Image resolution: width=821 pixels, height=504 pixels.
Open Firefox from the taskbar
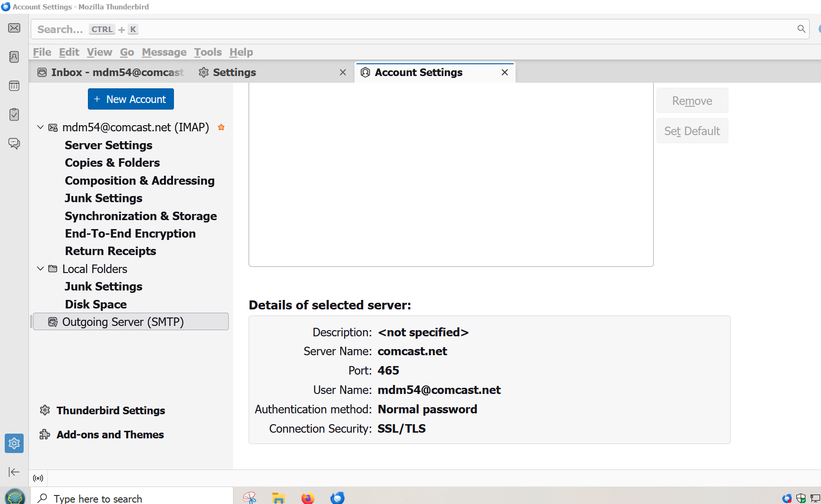[x=308, y=498]
